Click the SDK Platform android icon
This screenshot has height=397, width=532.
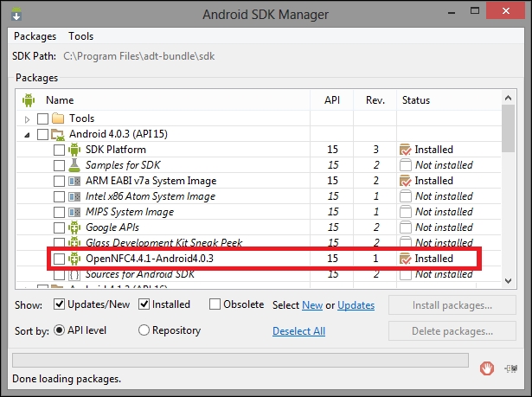coord(74,150)
